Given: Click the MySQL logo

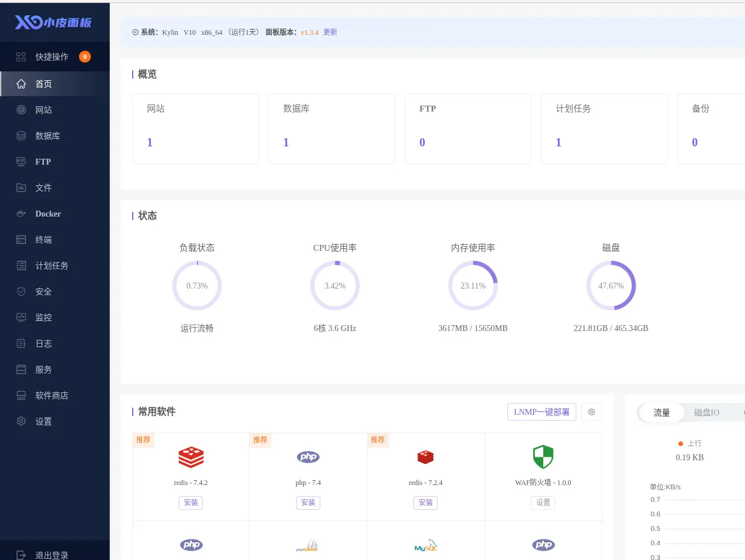Looking at the screenshot, I should pos(425,545).
